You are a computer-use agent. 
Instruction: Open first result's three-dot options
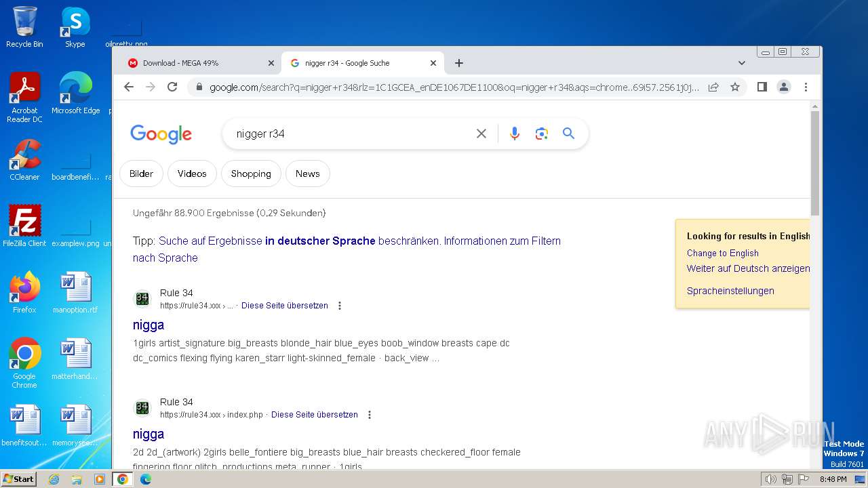[340, 306]
